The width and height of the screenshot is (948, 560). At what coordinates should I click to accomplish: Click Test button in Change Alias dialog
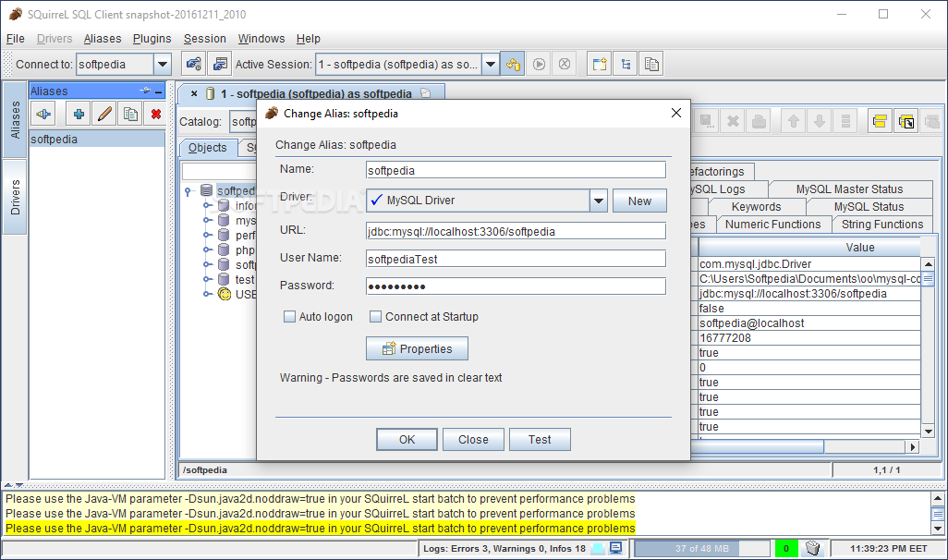click(x=540, y=440)
